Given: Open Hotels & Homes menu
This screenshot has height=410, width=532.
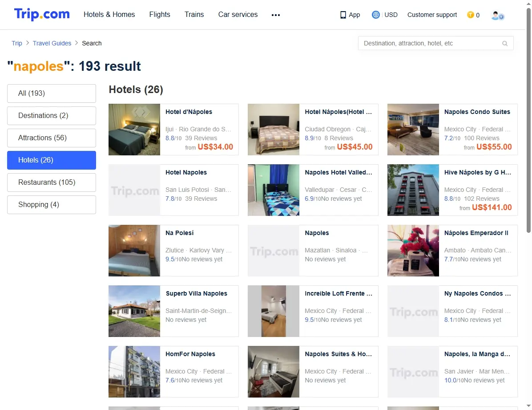Looking at the screenshot, I should 109,14.
